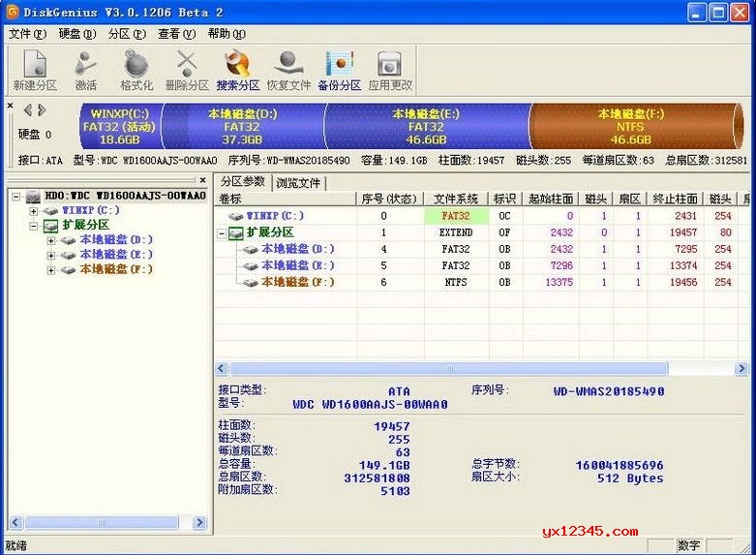Click drive icon of 本地磁盘 (E:) table row

(251, 266)
